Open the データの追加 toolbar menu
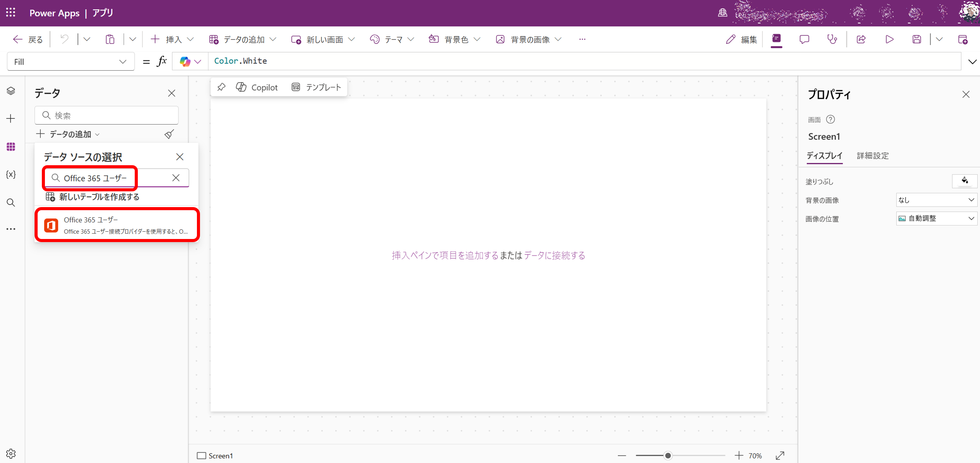 [x=243, y=39]
